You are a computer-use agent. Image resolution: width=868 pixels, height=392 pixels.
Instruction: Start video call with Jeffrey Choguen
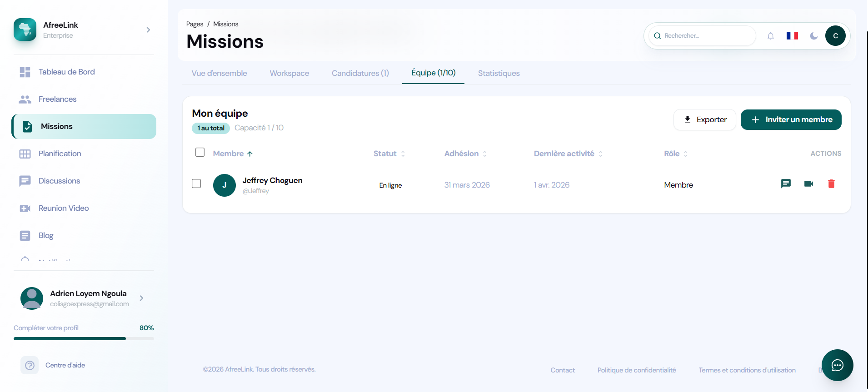pyautogui.click(x=808, y=184)
